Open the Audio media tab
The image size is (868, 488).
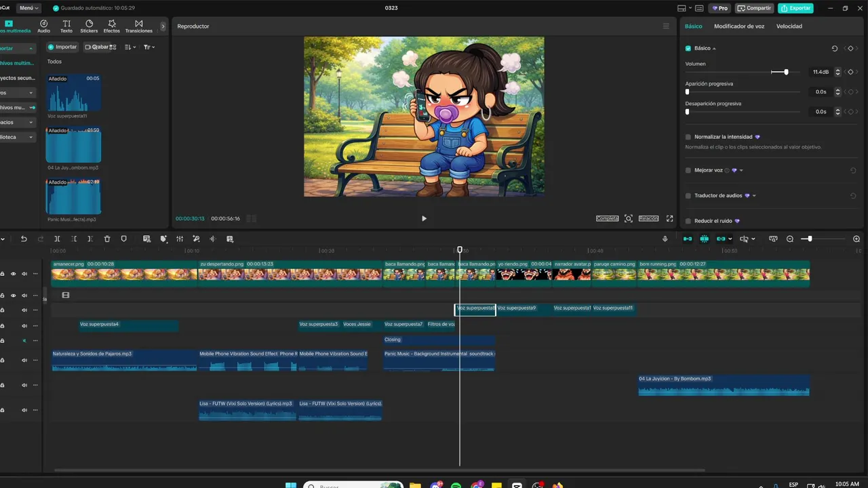[43, 26]
